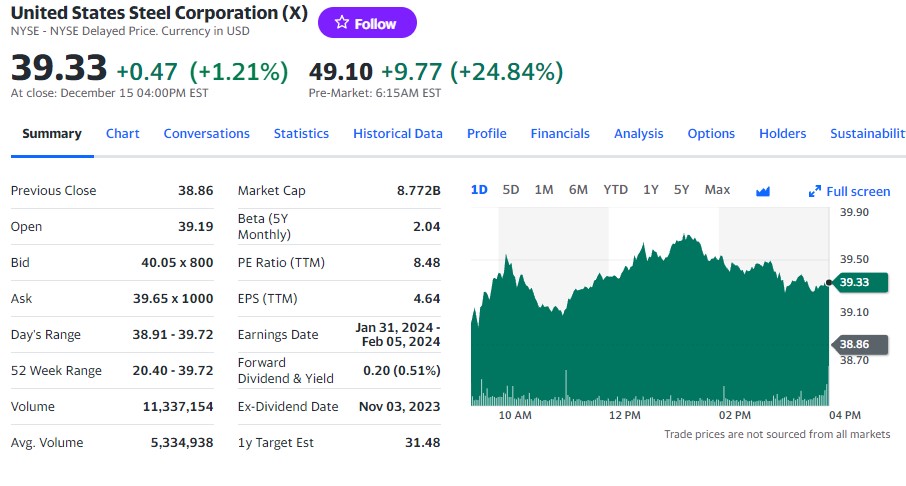The height and width of the screenshot is (486, 906).
Task: Click the Full screen link
Action: click(x=857, y=192)
